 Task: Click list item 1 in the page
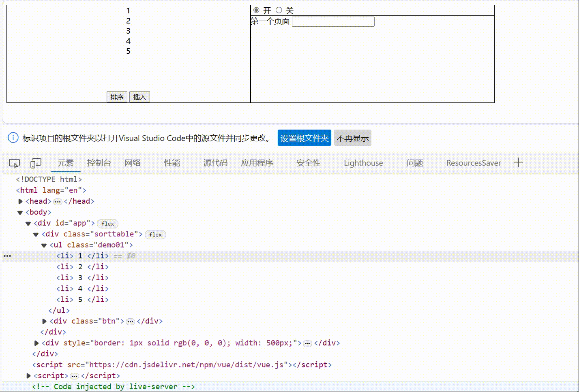[x=128, y=11]
